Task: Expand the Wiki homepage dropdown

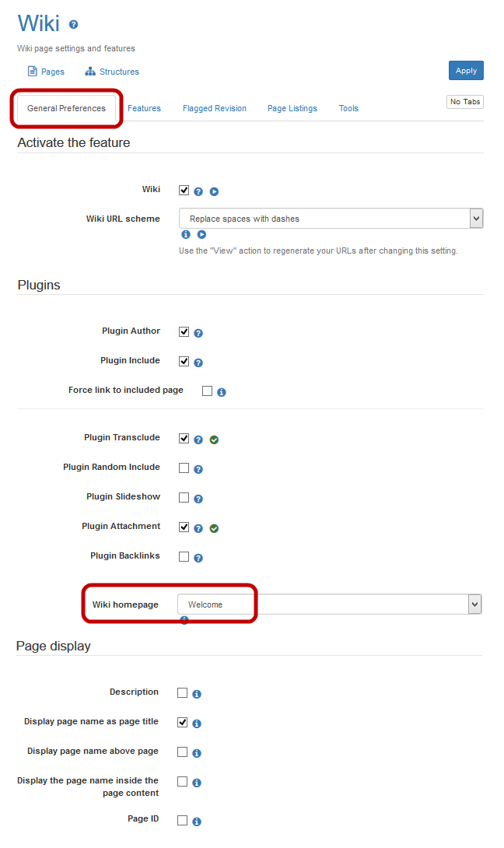Action: coord(329,604)
